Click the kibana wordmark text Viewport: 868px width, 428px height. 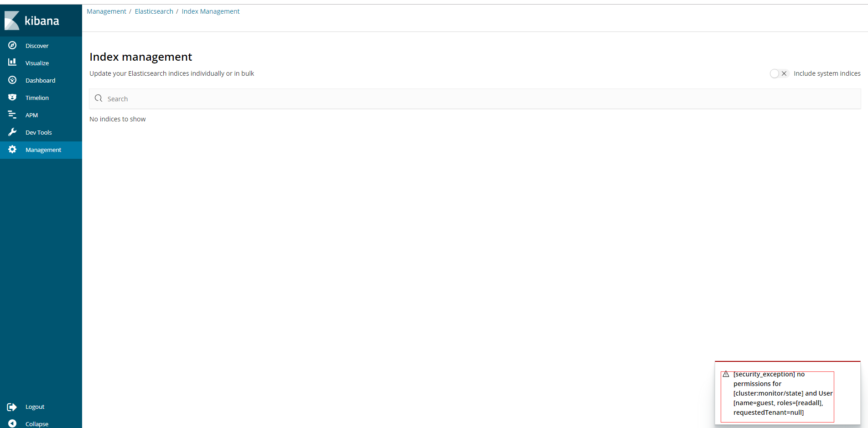(42, 21)
